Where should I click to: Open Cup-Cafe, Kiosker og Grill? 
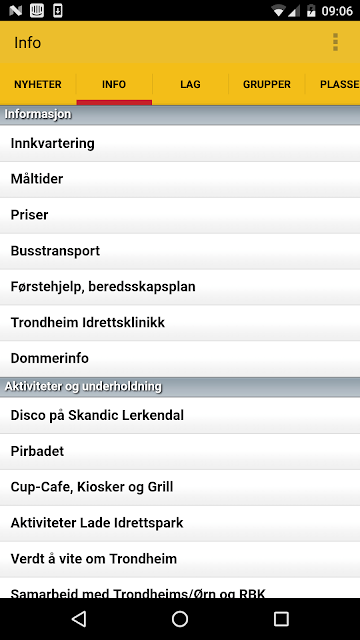pyautogui.click(x=180, y=487)
